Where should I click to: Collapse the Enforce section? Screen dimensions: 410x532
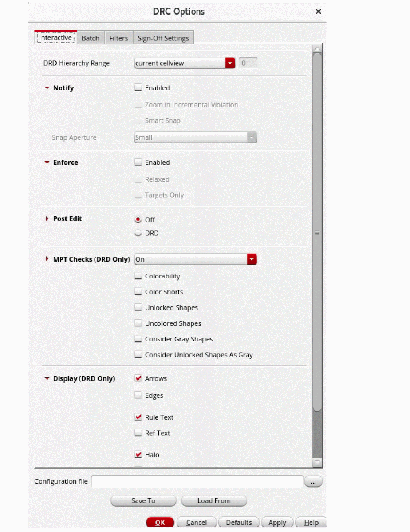(x=47, y=162)
